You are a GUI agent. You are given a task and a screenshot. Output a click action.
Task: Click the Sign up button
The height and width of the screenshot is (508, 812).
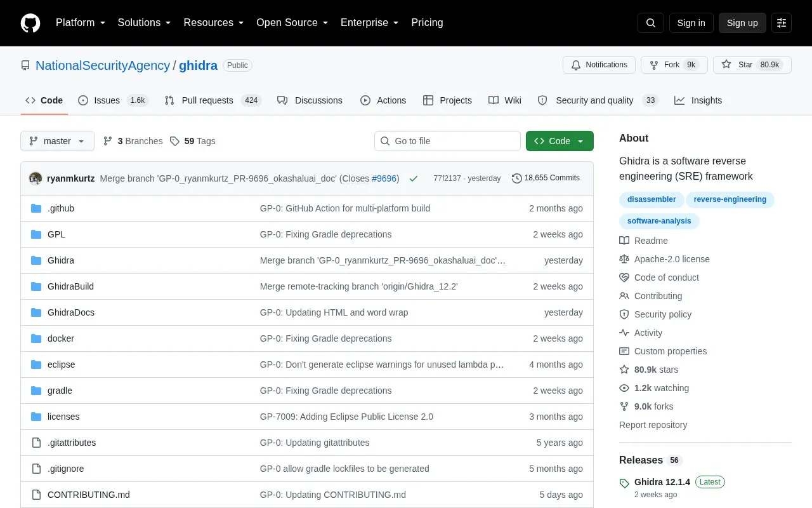[x=742, y=23]
